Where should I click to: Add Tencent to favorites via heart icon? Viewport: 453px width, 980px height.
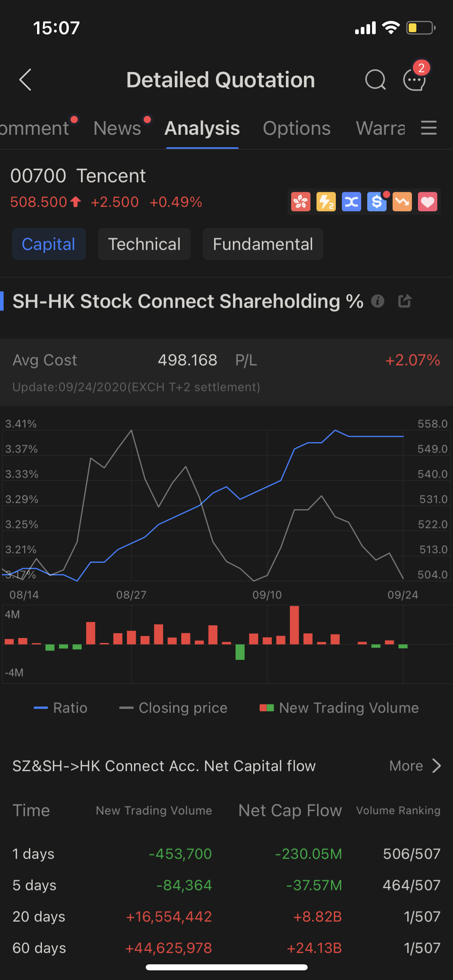click(427, 202)
